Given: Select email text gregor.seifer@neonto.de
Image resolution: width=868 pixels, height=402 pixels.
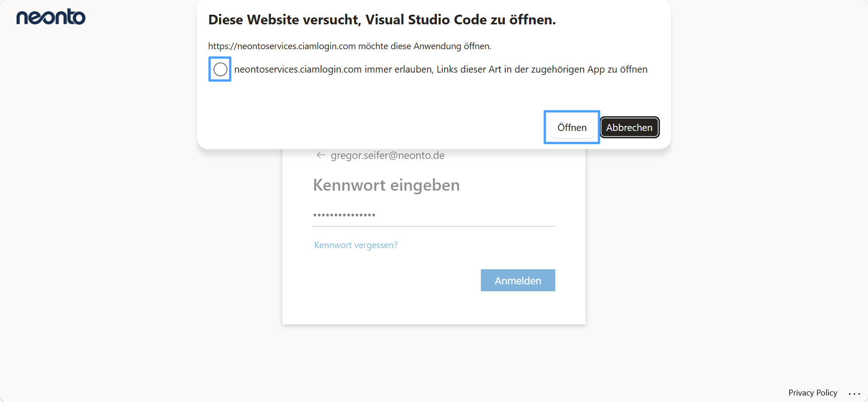Looking at the screenshot, I should (388, 155).
